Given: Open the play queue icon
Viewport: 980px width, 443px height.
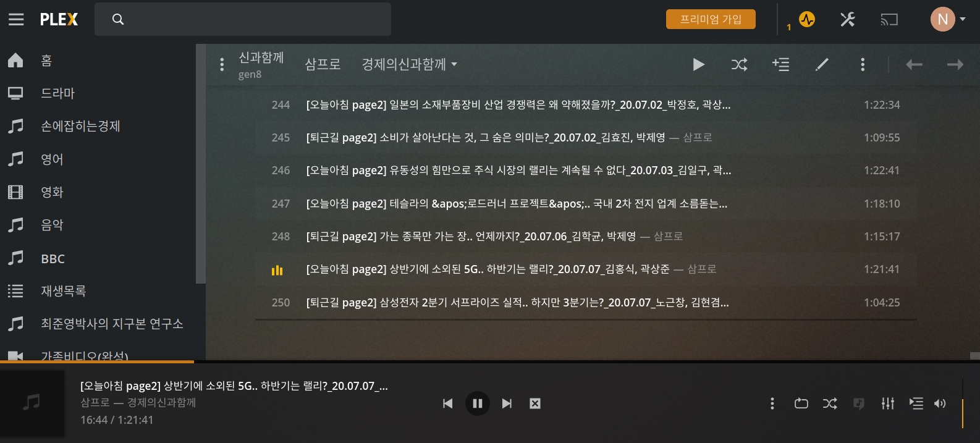Looking at the screenshot, I should tap(916, 403).
